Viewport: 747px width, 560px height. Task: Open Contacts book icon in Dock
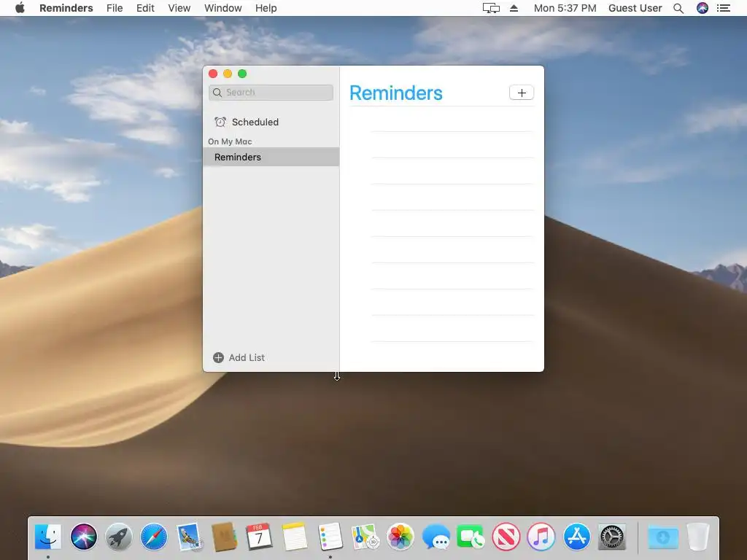225,537
